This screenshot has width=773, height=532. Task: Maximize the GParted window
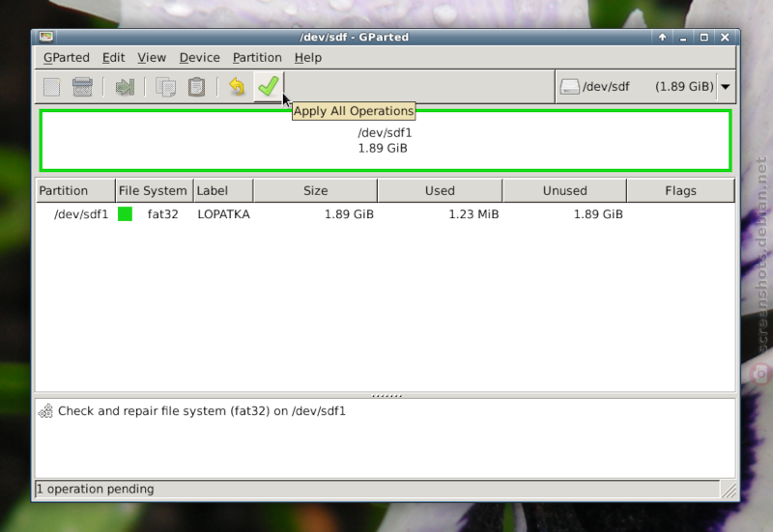click(704, 37)
